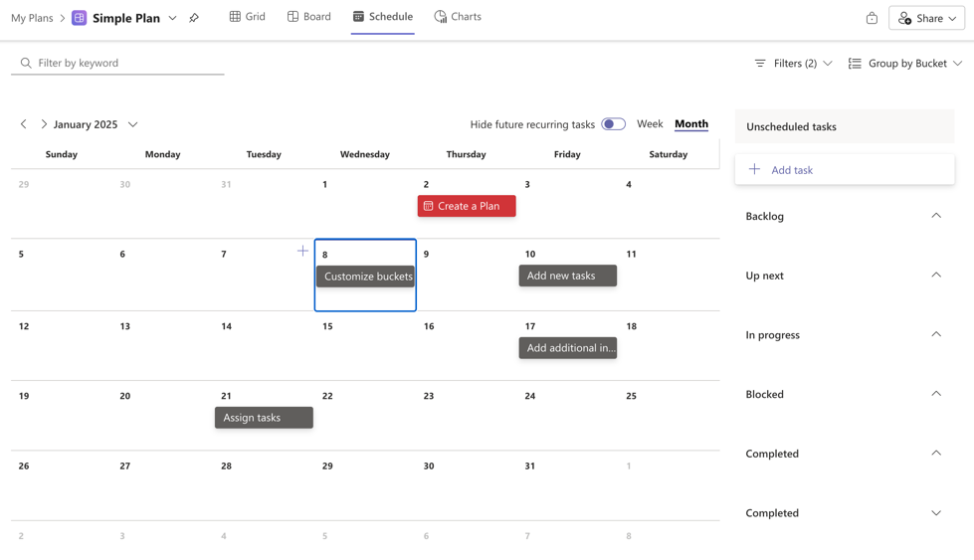974x560 pixels.
Task: Click the search icon in filter box
Action: click(26, 63)
